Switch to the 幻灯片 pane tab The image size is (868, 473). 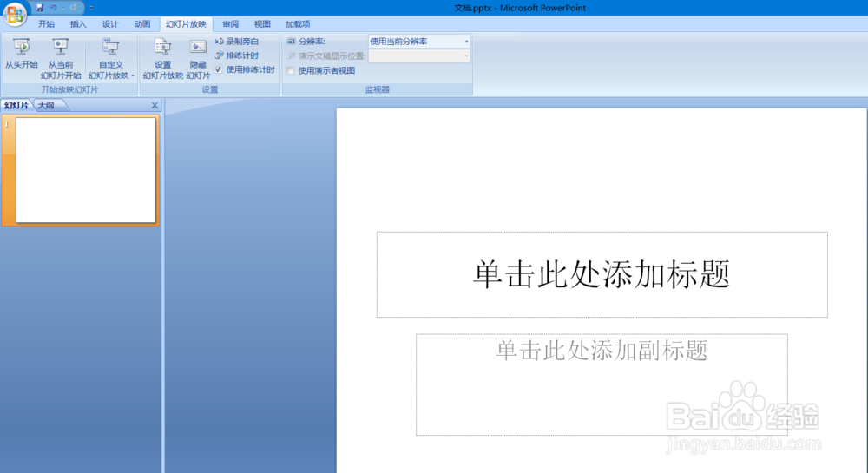coord(16,105)
